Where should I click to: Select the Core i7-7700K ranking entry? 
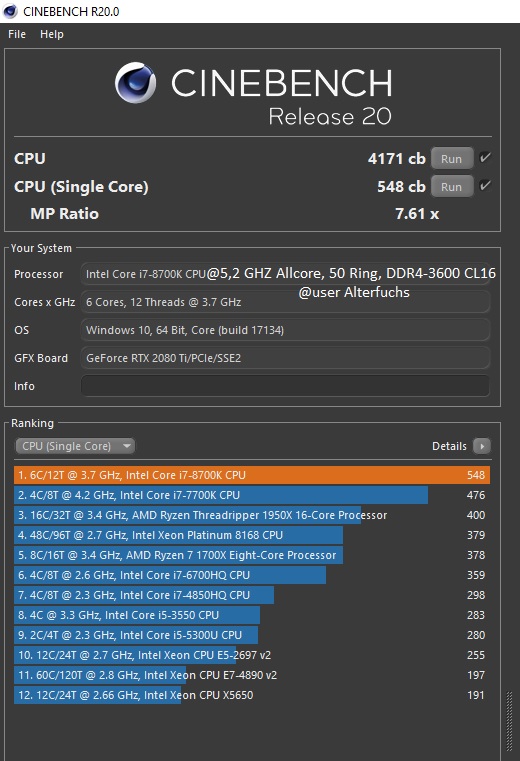252,495
